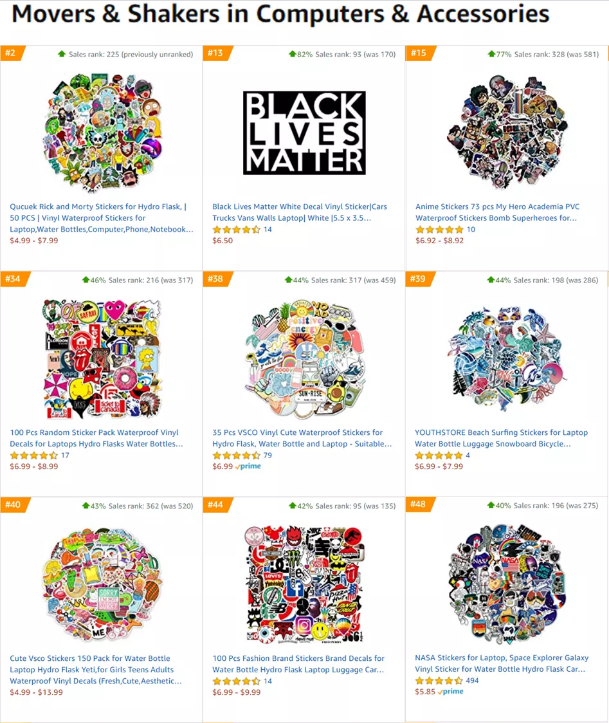Screen dimensions: 609x723
Task: Click the green up arrow on item #13
Action: pyautogui.click(x=292, y=54)
